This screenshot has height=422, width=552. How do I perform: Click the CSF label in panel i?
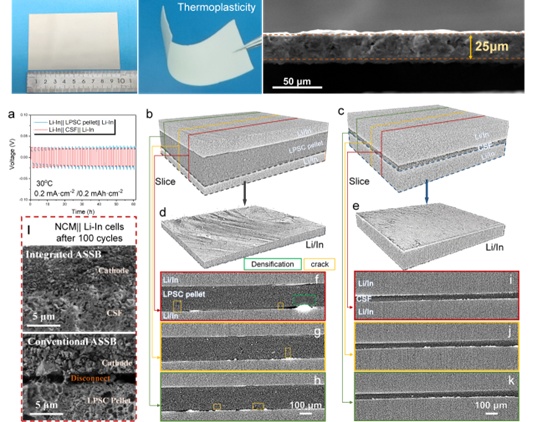364,299
